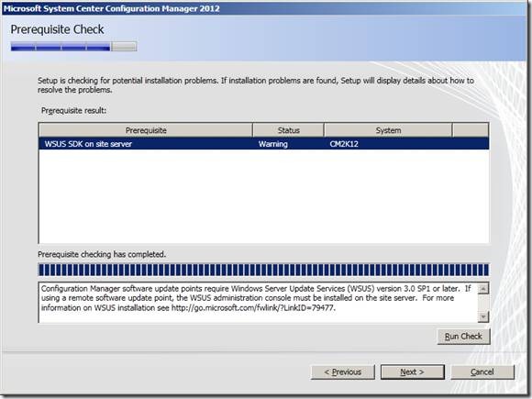Sort by the Prerequisite column header

tap(146, 130)
